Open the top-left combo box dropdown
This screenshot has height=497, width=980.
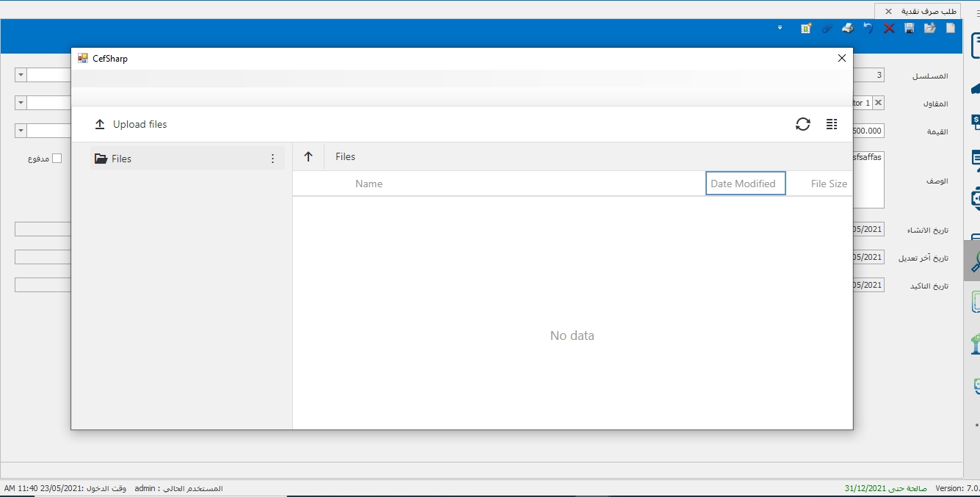[21, 75]
